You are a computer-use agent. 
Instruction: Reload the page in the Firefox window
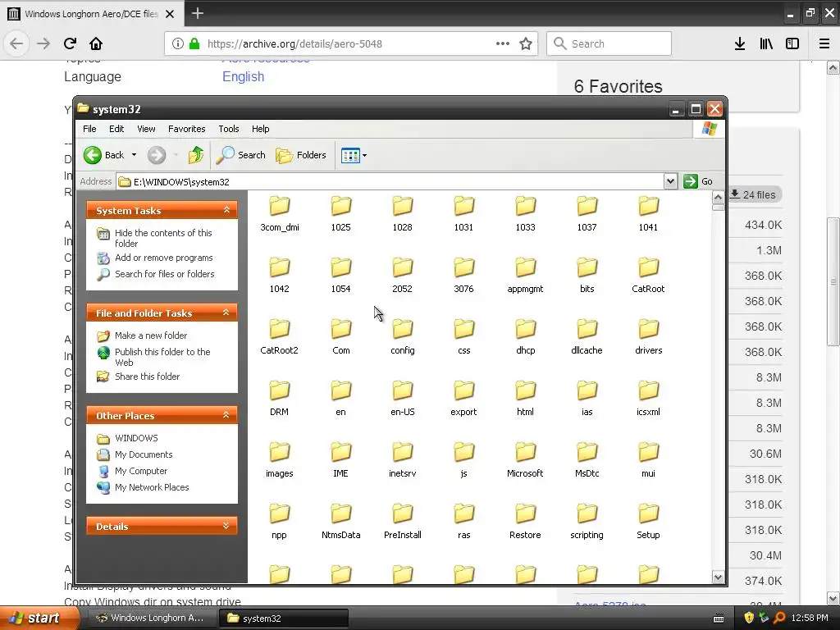[x=70, y=43]
